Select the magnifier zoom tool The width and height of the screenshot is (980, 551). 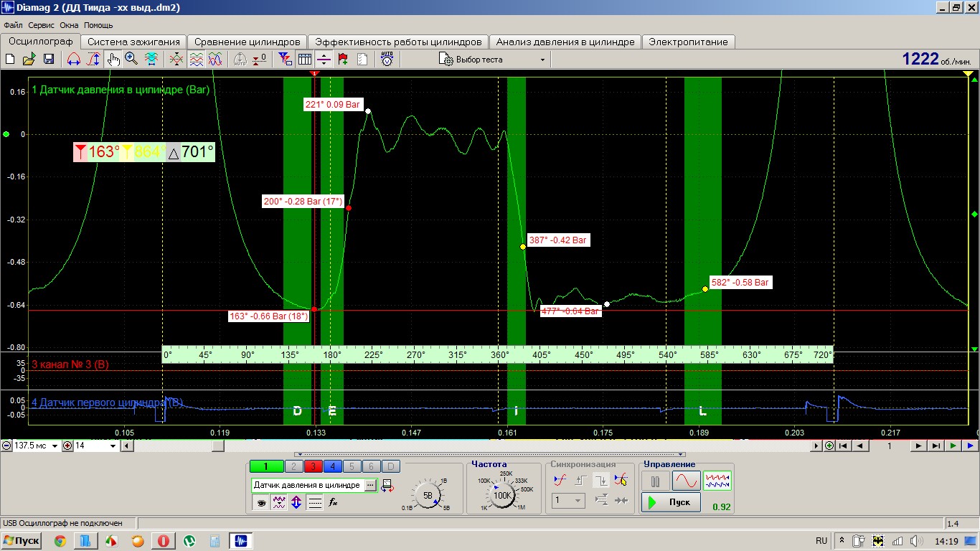[x=131, y=60]
